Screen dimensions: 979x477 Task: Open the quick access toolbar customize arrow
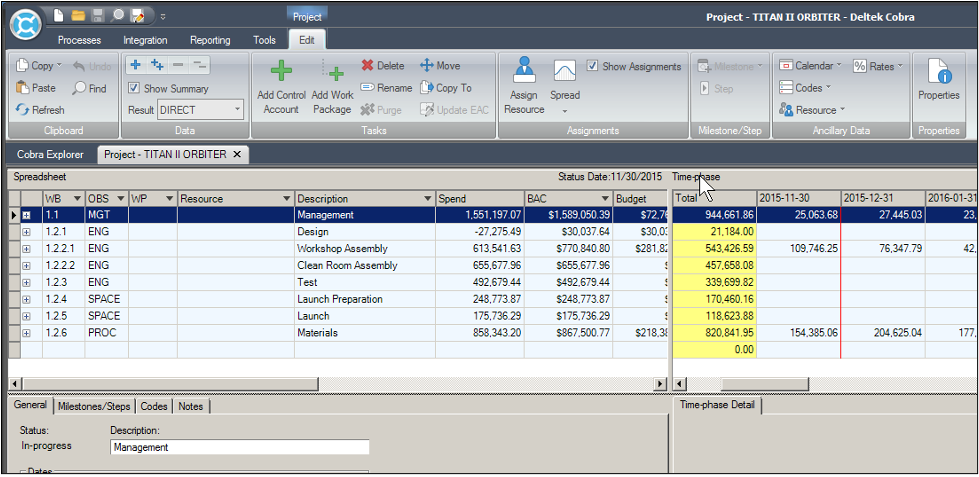tap(163, 16)
